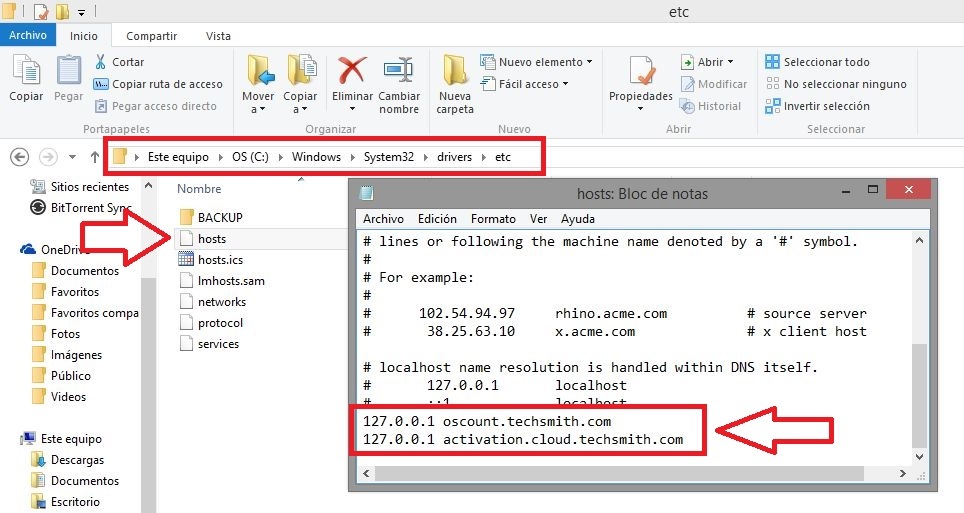Select Copiar ruta de acceso
The width and height of the screenshot is (964, 513).
pyautogui.click(x=158, y=84)
